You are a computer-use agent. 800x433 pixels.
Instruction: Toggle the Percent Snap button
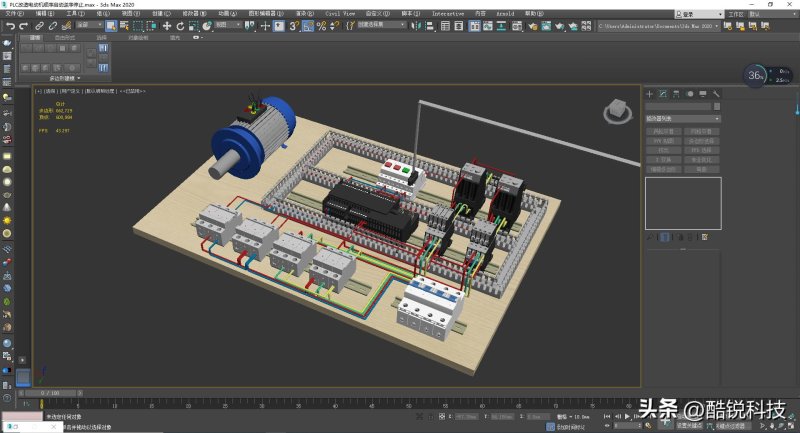click(x=321, y=26)
